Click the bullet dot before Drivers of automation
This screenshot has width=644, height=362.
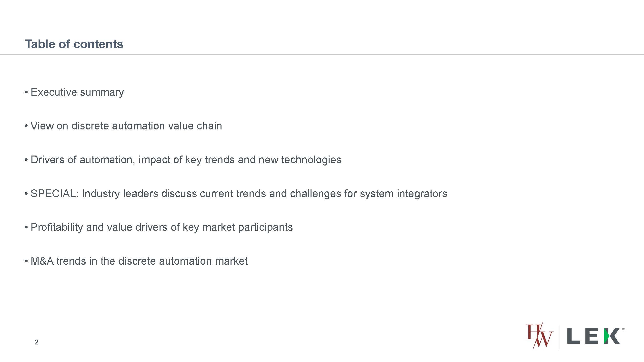[x=26, y=160]
